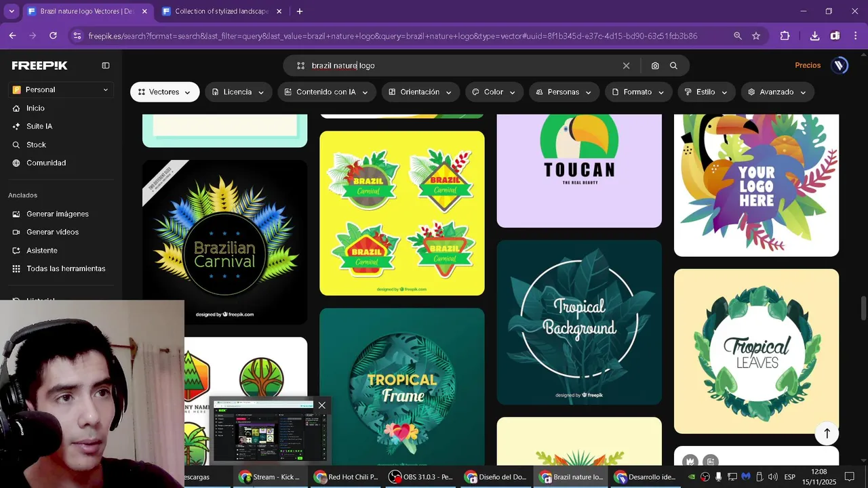The width and height of the screenshot is (868, 488).
Task: Click the Freepik logo
Action: (39, 66)
